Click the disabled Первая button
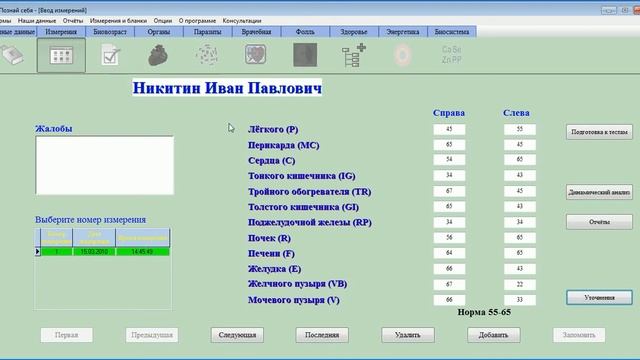The image size is (640, 360). 67,335
